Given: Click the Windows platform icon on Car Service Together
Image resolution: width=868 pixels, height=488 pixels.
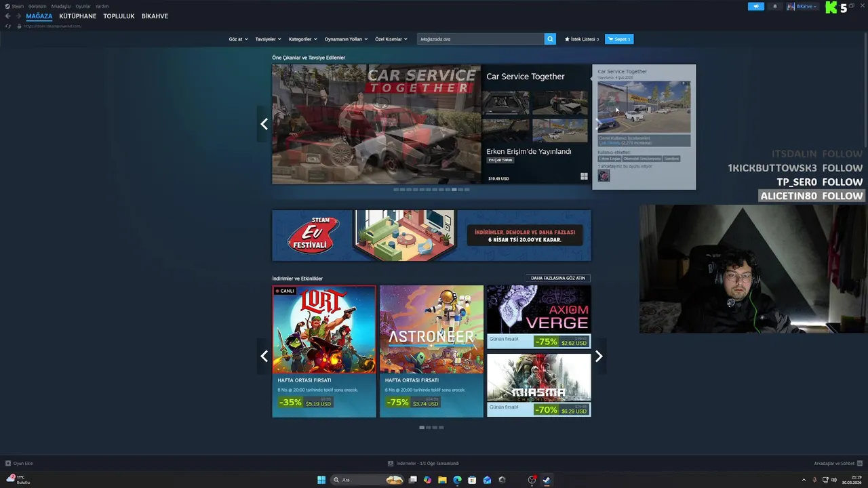Looking at the screenshot, I should 584,176.
